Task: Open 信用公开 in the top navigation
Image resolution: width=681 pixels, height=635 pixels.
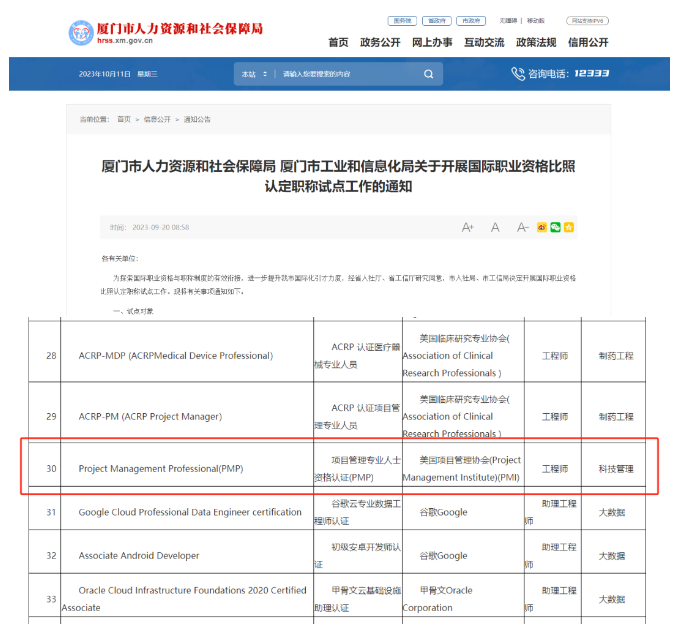Action: [x=588, y=42]
